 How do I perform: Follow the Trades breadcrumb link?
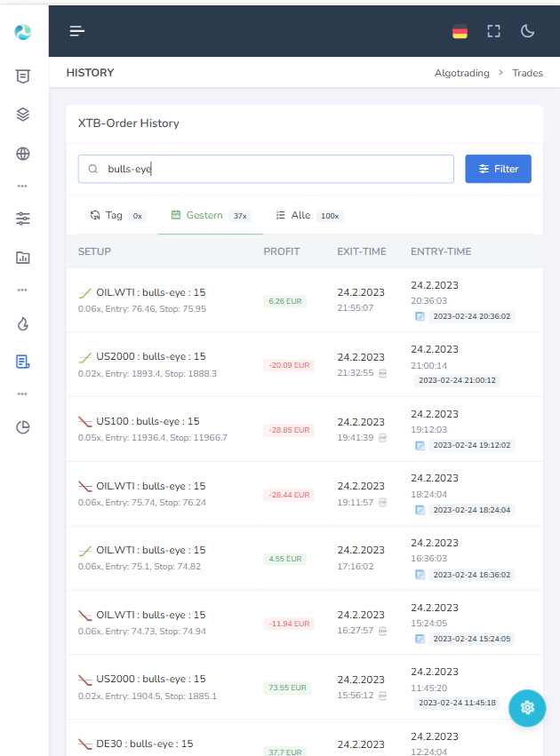[527, 73]
